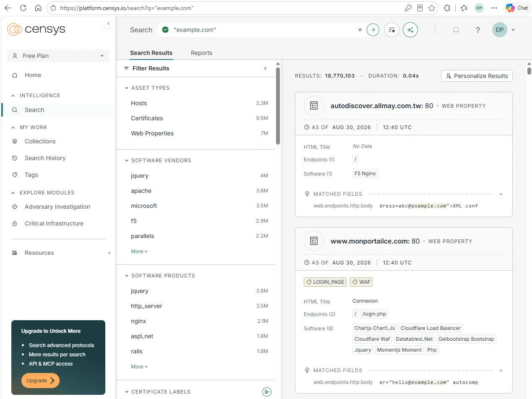Switch to the Search Results tab
The height and width of the screenshot is (399, 532).
tap(151, 53)
